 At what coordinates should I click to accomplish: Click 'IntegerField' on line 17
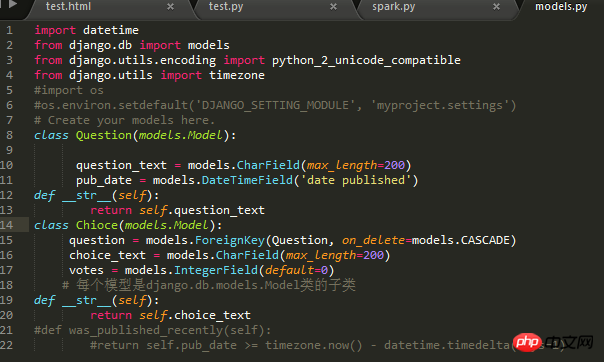point(215,270)
